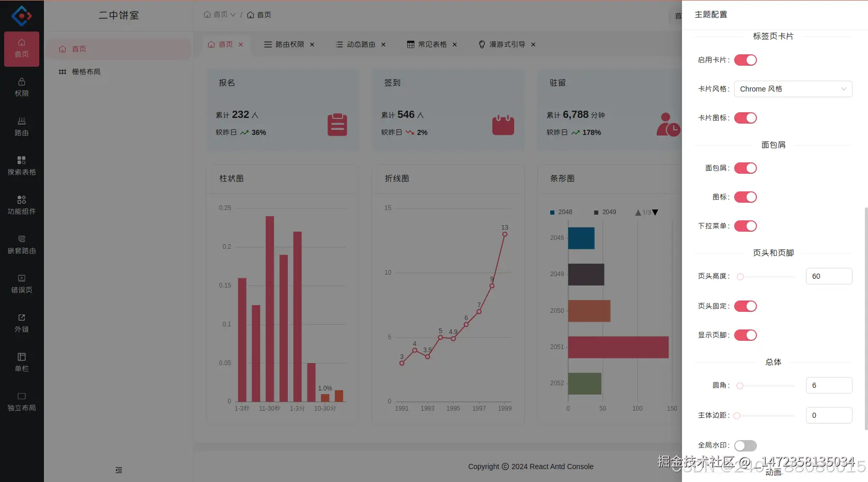Open the 嵌套路由 sidebar section
868x482 pixels.
(22, 245)
